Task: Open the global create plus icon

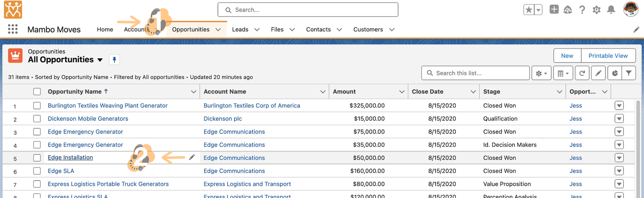Action: [554, 9]
